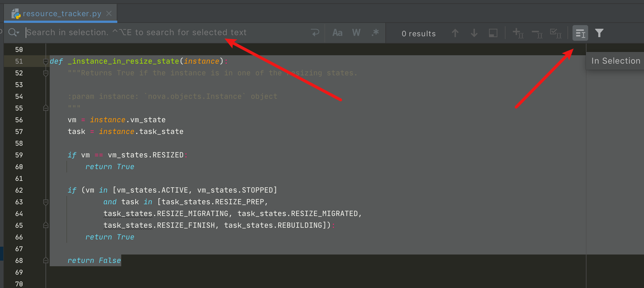
Task: Click line number 59 in gutter
Action: [19, 155]
